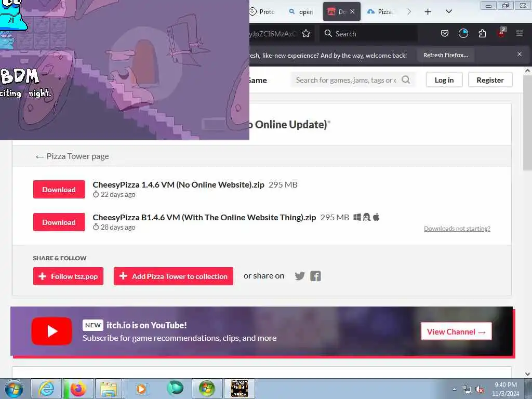
Task: Click the '22 days ago' timestamp
Action: 118,194
